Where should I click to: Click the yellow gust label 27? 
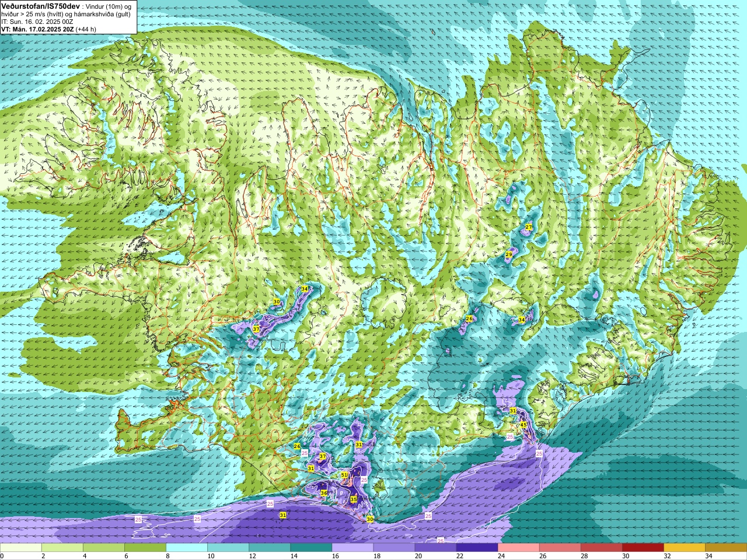529,226
